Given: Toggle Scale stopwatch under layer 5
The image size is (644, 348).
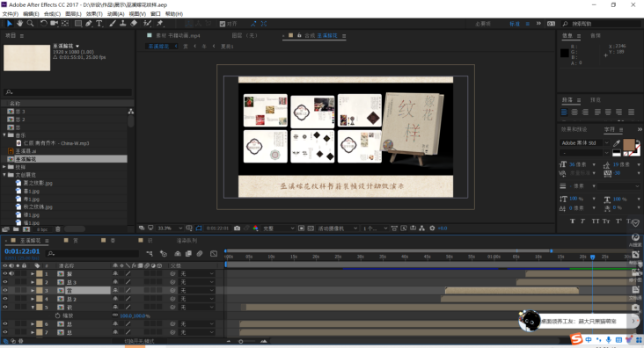Looking at the screenshot, I should [57, 315].
